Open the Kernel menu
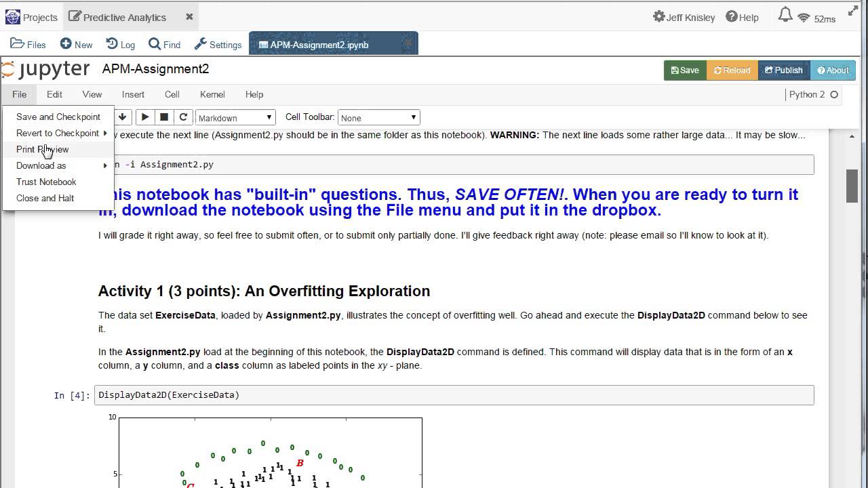 pyautogui.click(x=212, y=94)
